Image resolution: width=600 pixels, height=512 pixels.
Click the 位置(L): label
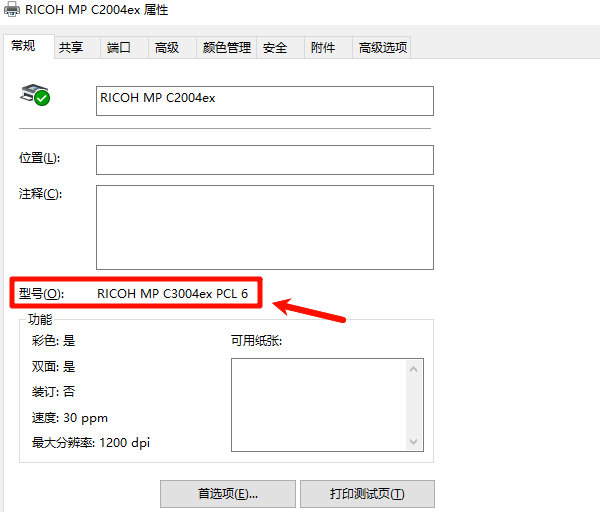coord(39,158)
